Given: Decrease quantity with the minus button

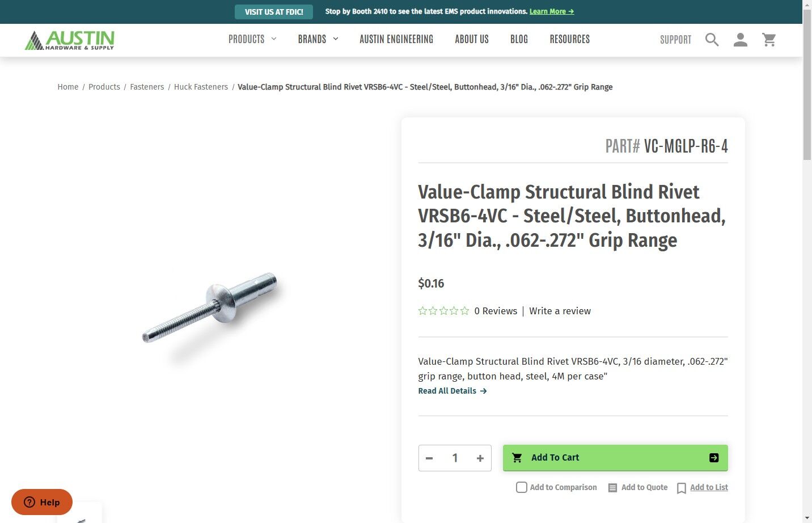Looking at the screenshot, I should coord(429,458).
